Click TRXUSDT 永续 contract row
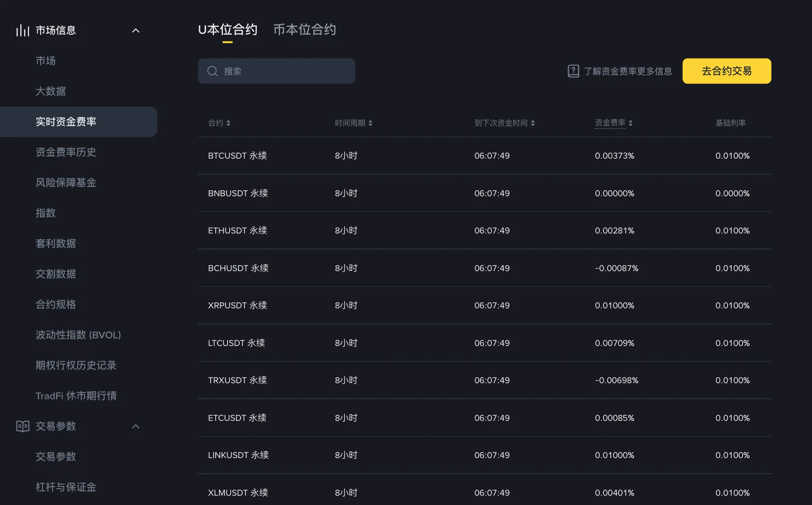Image resolution: width=812 pixels, height=505 pixels. pos(485,380)
